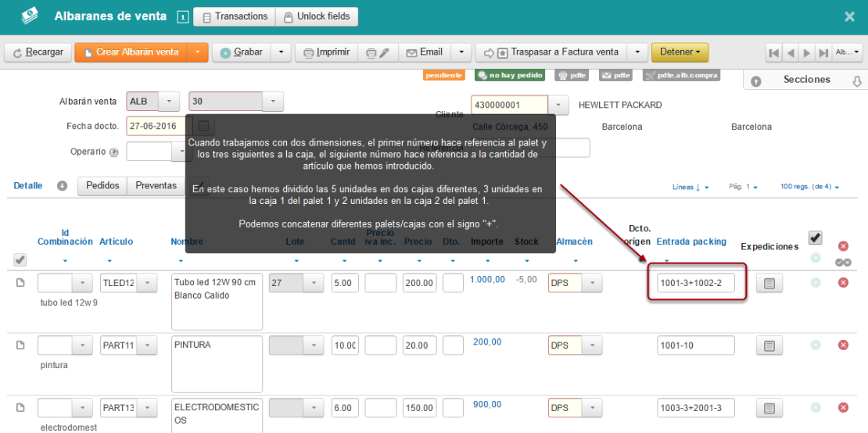868x433 pixels.
Task: Open Traspasar a Factura venta dropdown arrow
Action: [638, 52]
